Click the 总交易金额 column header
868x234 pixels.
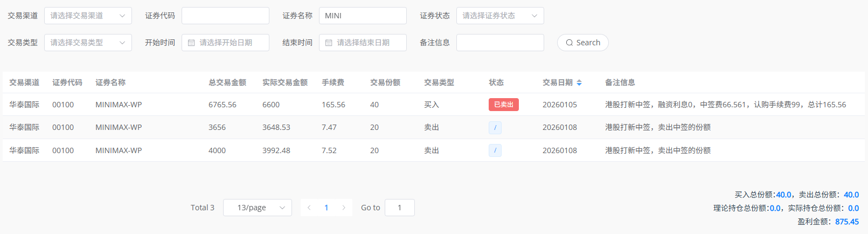pos(227,82)
